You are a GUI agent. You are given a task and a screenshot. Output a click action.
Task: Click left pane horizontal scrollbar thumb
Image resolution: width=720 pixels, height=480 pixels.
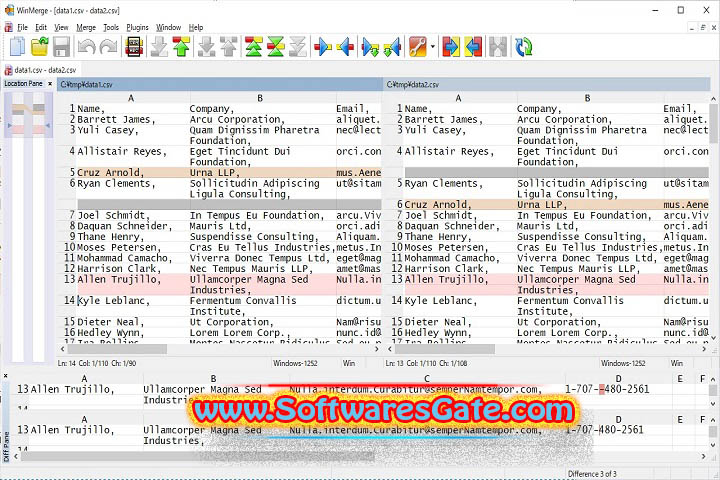[x=118, y=350]
